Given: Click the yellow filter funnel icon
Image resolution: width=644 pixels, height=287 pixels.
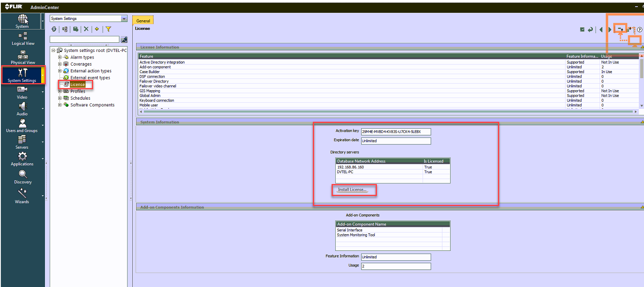Looking at the screenshot, I should (108, 29).
